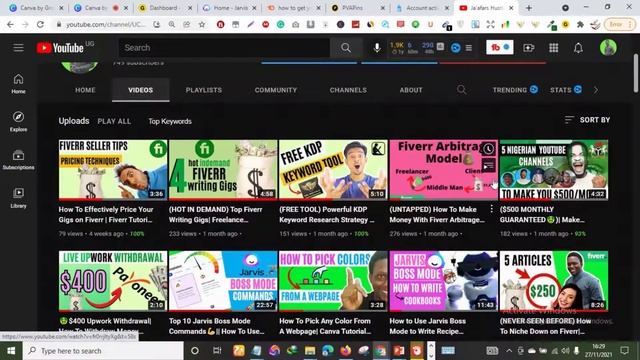The width and height of the screenshot is (640, 360).
Task: Open Windows Start menu
Action: (x=11, y=351)
